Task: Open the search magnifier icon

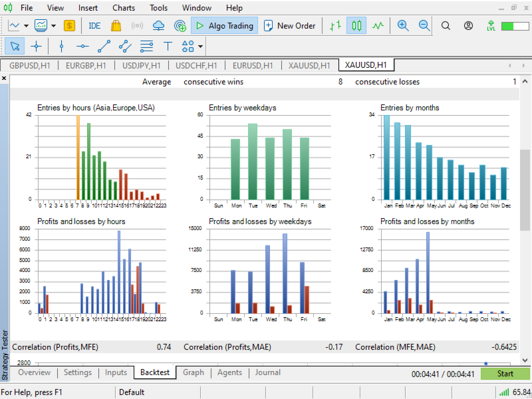Action: click(x=446, y=26)
